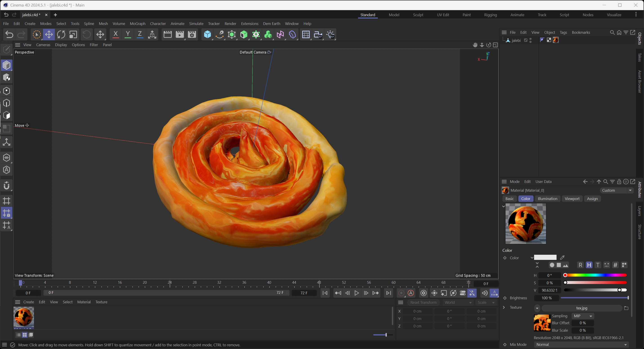Open the MoGraph menu

[137, 24]
